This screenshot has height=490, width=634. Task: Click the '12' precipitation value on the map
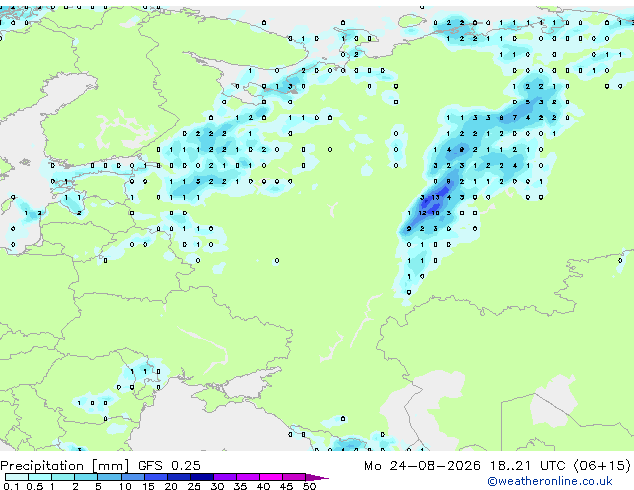422,213
